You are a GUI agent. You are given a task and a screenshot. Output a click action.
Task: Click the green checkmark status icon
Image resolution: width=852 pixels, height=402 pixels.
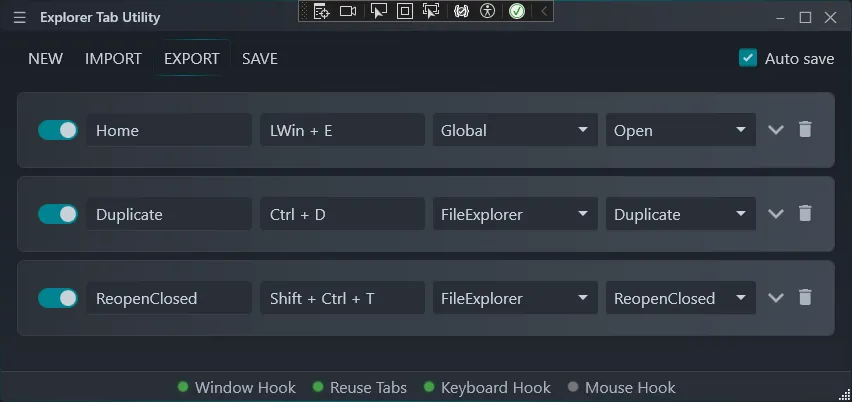click(x=517, y=11)
